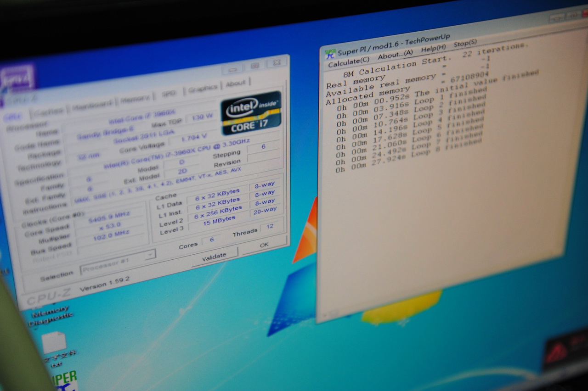Switch to the About tab in CPU-Z

pos(236,84)
